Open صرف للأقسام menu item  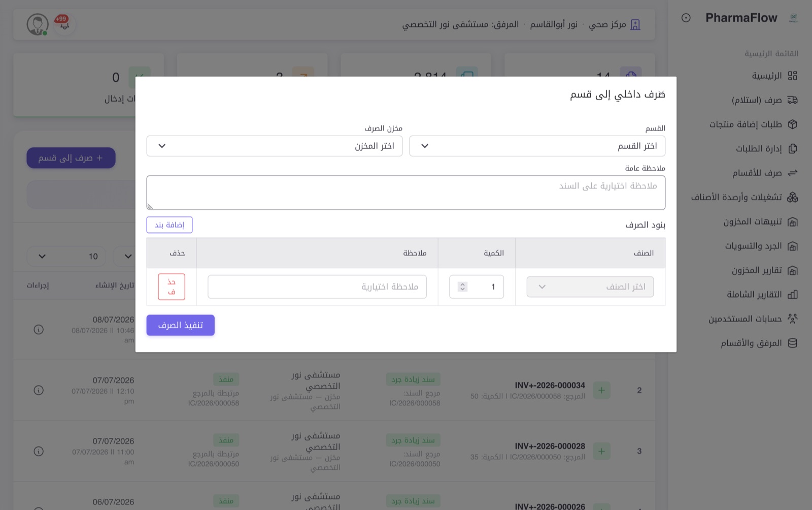pos(757,173)
